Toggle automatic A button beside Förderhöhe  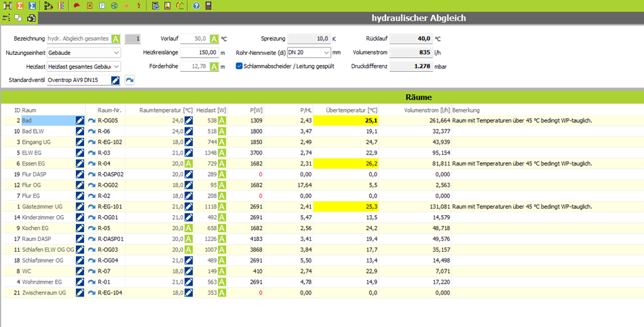[x=214, y=66]
